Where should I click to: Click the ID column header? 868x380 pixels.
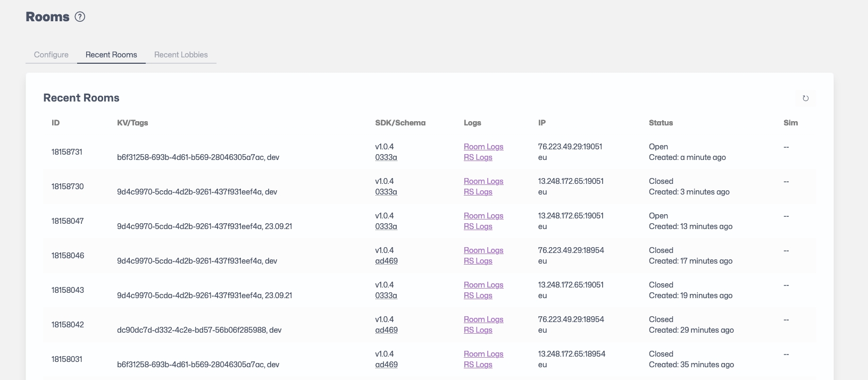(x=55, y=123)
